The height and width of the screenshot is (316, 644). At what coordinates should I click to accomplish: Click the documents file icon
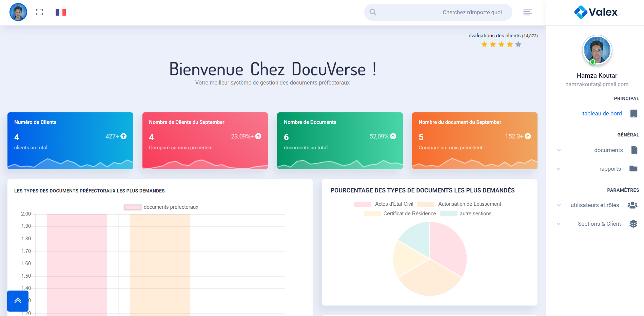pos(635,150)
